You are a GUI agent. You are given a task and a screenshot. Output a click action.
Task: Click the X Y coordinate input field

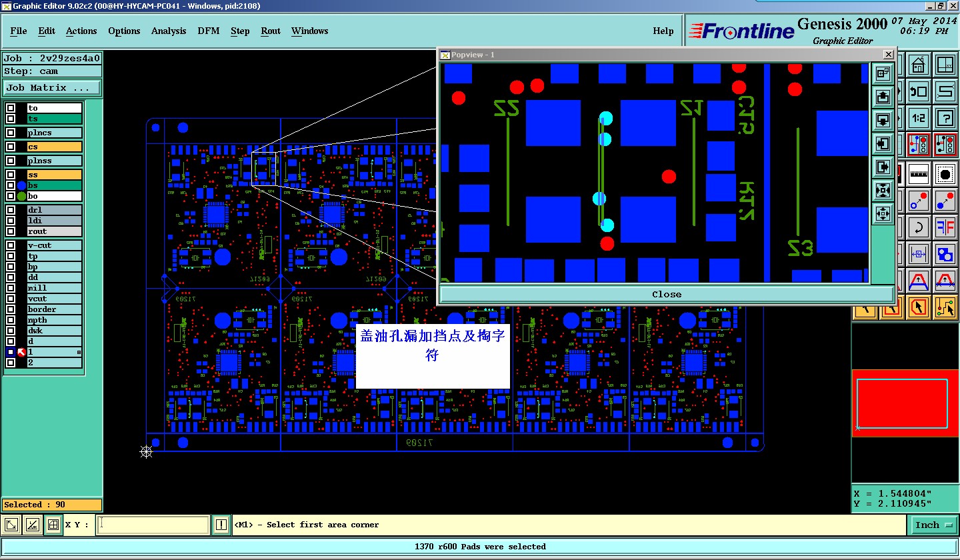[153, 525]
